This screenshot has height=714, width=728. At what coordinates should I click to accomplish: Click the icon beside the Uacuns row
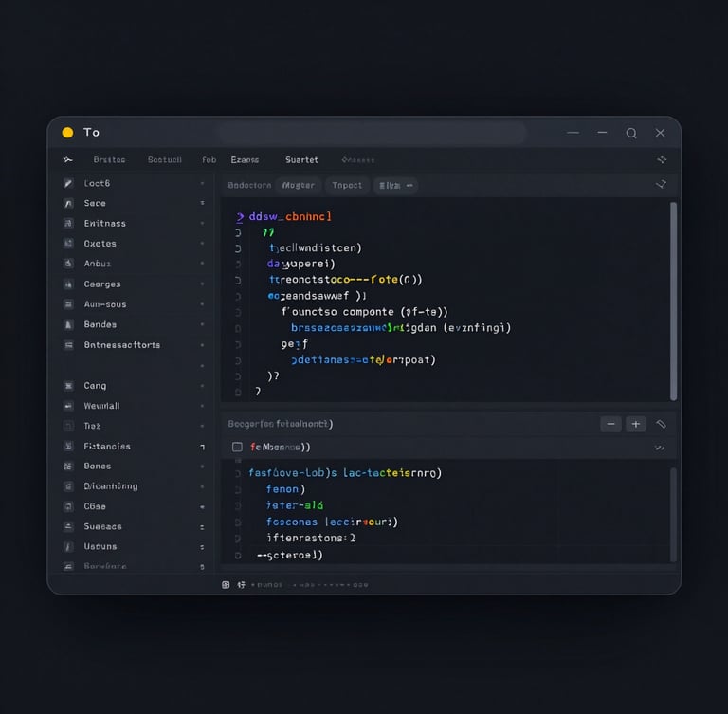(x=68, y=546)
